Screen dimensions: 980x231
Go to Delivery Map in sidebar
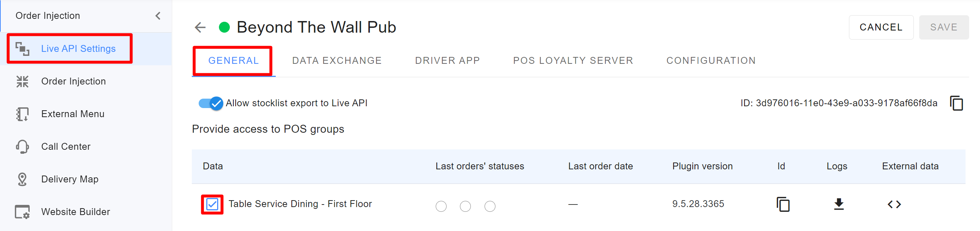[x=69, y=179]
